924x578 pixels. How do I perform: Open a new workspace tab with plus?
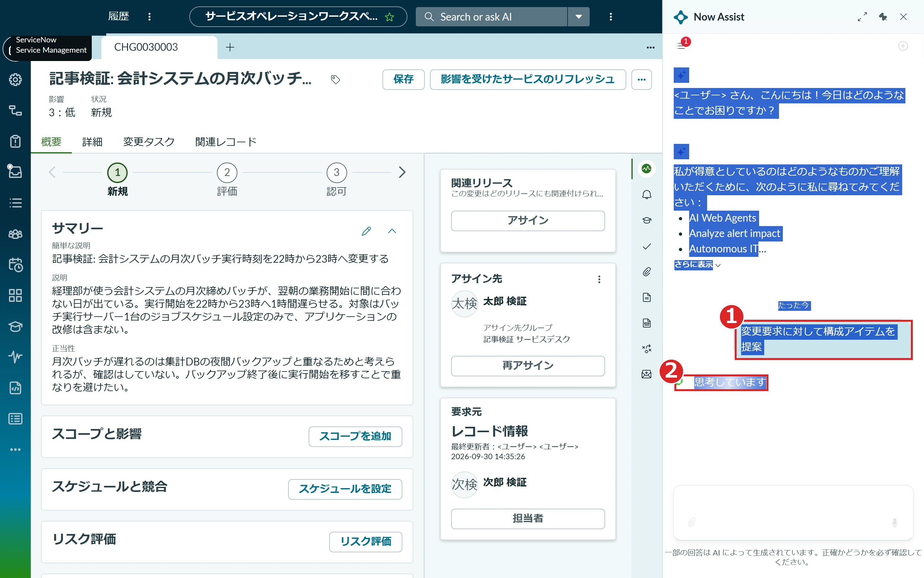(230, 47)
